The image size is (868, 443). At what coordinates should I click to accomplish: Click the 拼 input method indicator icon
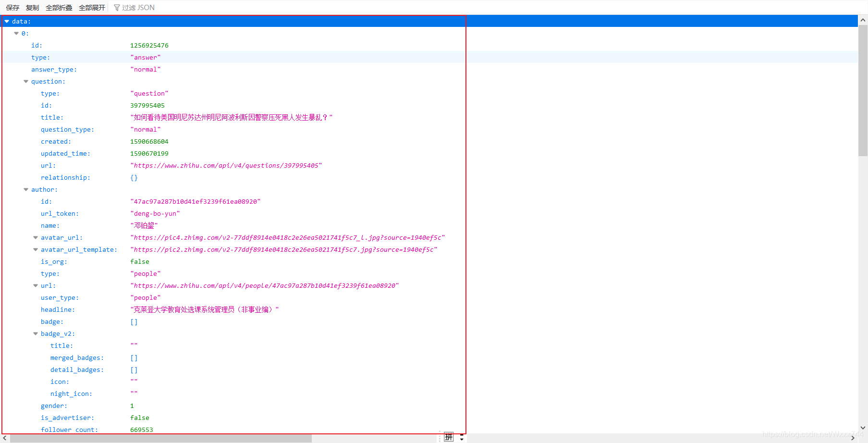[449, 437]
